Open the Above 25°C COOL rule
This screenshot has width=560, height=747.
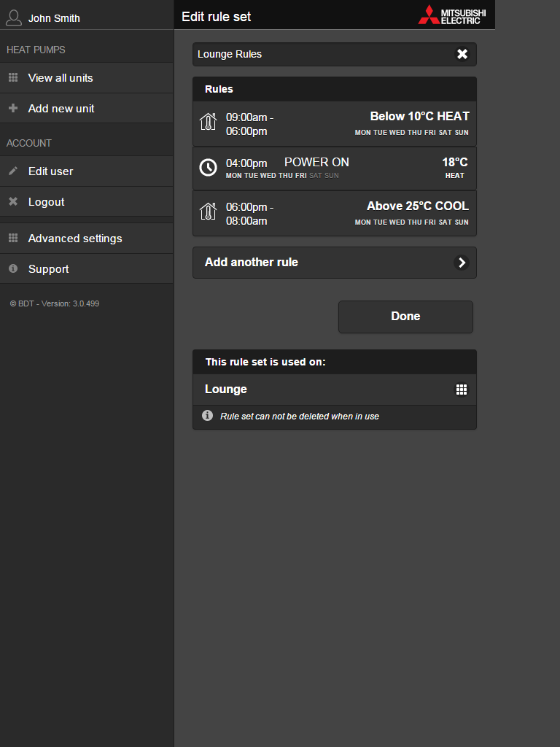coord(334,214)
